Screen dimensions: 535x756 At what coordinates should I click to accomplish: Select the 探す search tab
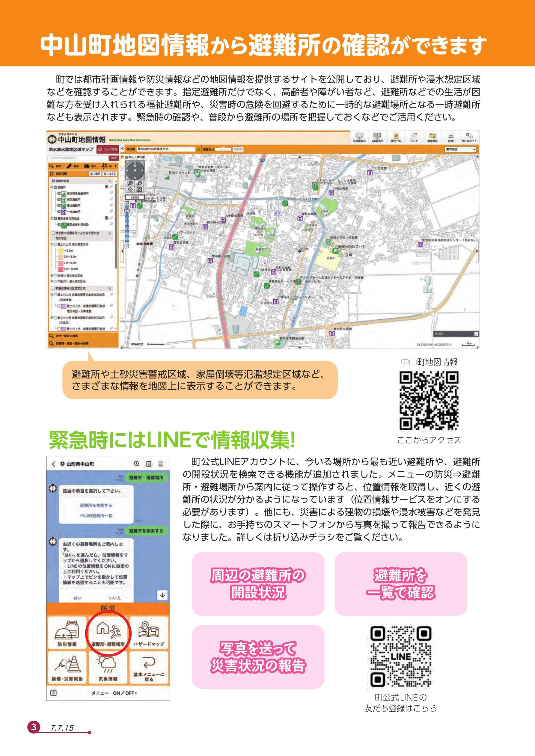point(57,166)
